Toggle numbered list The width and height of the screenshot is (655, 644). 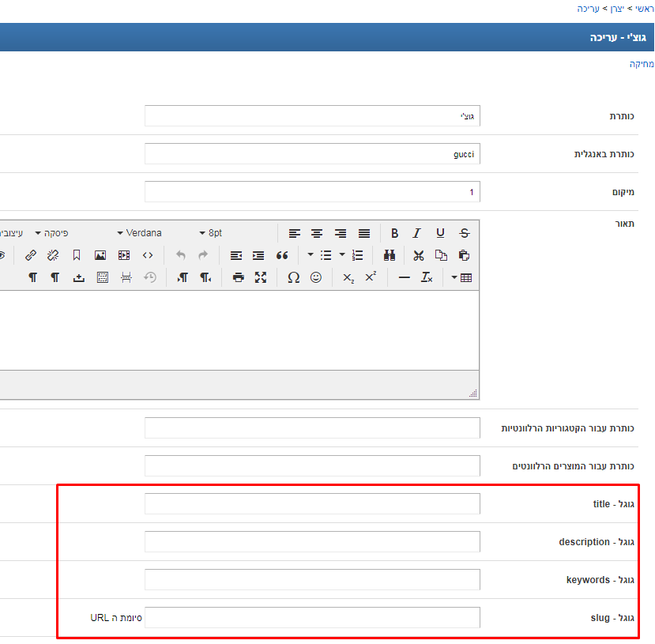358,255
